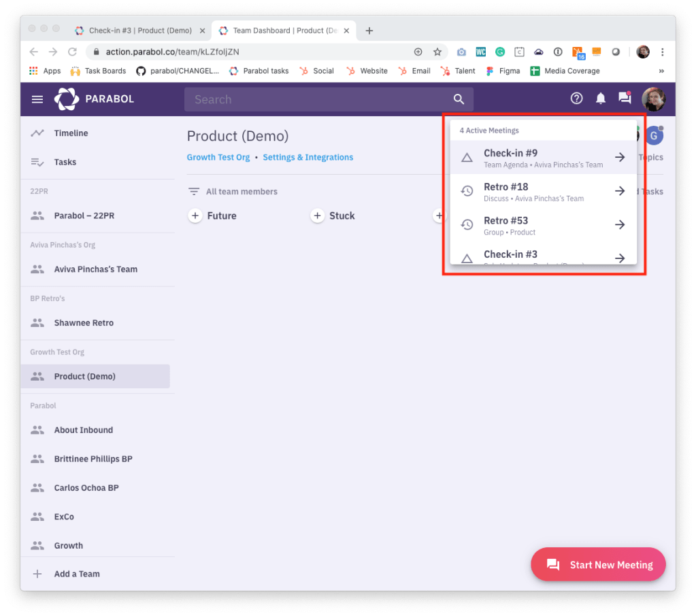Close the Check-in #3 browser tab

(203, 31)
